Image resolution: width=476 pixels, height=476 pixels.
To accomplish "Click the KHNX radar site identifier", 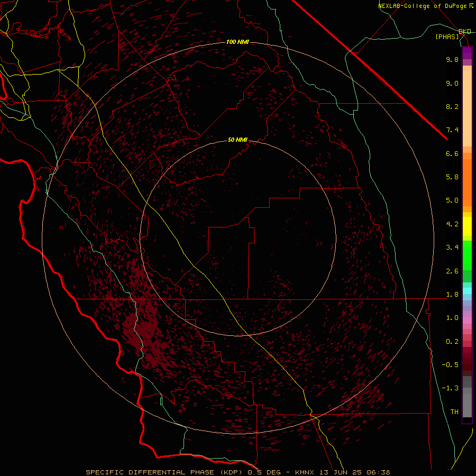I will tap(305, 472).
